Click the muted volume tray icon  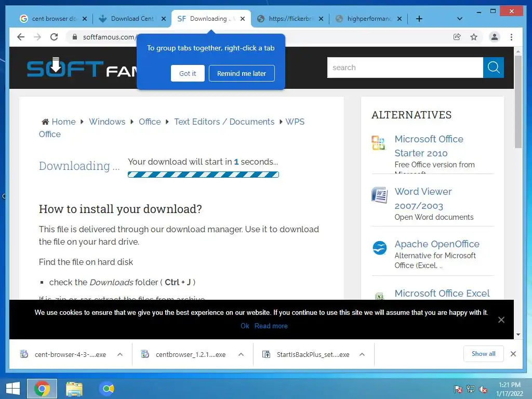tap(483, 389)
